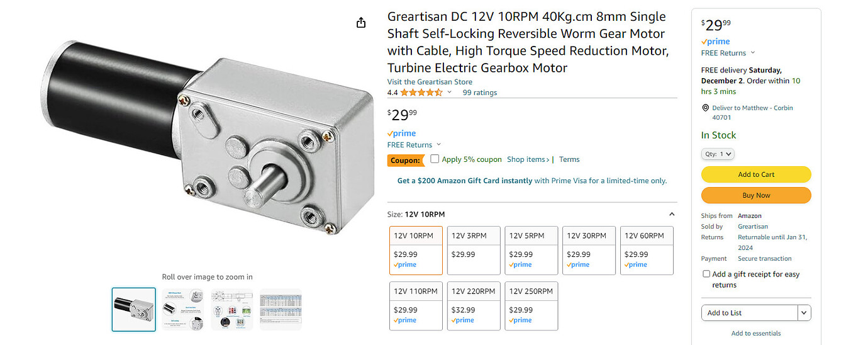Click the orange Buy Now button

point(756,195)
